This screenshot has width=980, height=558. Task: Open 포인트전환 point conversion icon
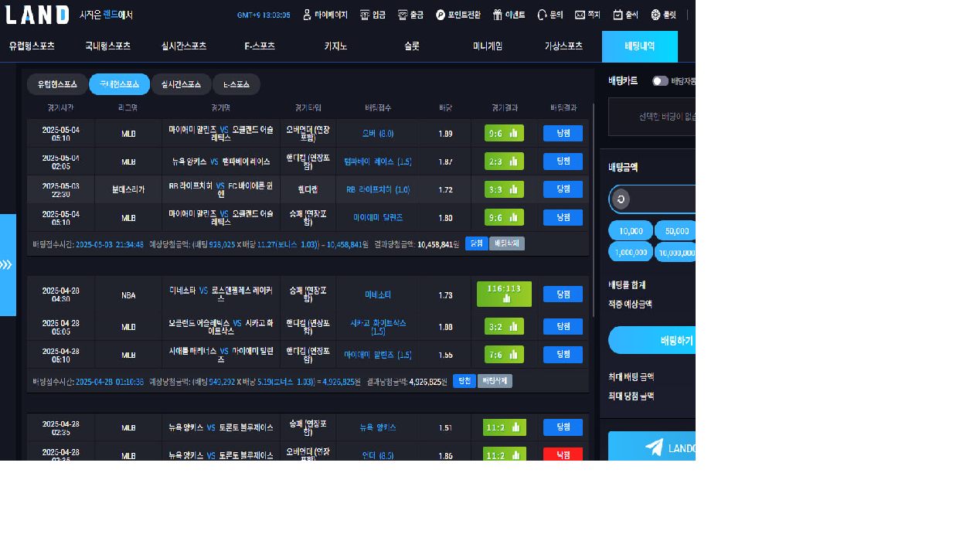[441, 15]
